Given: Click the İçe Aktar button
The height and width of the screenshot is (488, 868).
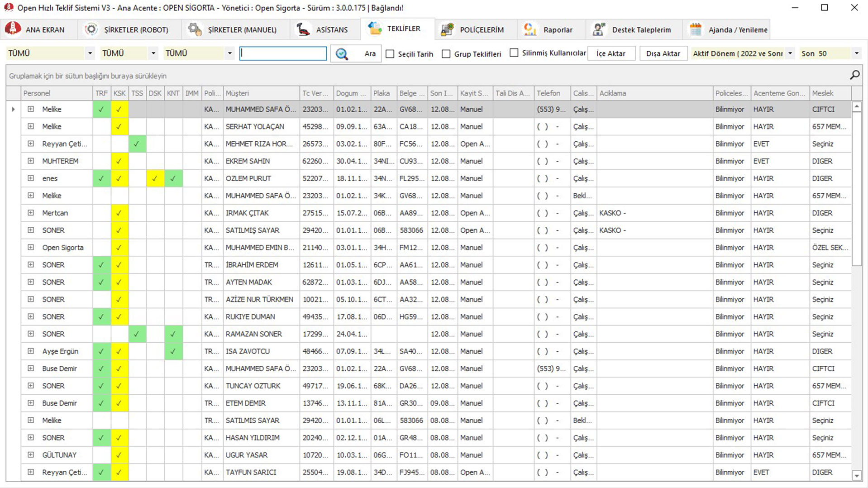Looking at the screenshot, I should click(x=611, y=53).
